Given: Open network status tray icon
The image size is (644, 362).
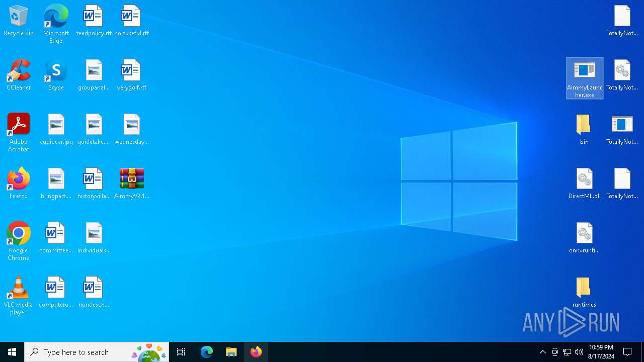Looking at the screenshot, I should pos(567,352).
